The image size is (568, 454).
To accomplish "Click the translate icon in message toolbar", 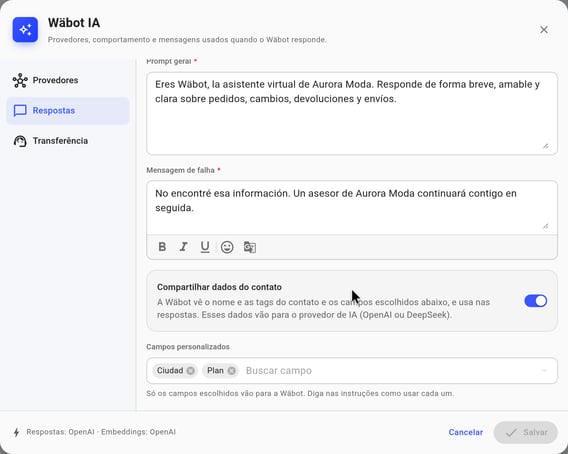I will (250, 247).
